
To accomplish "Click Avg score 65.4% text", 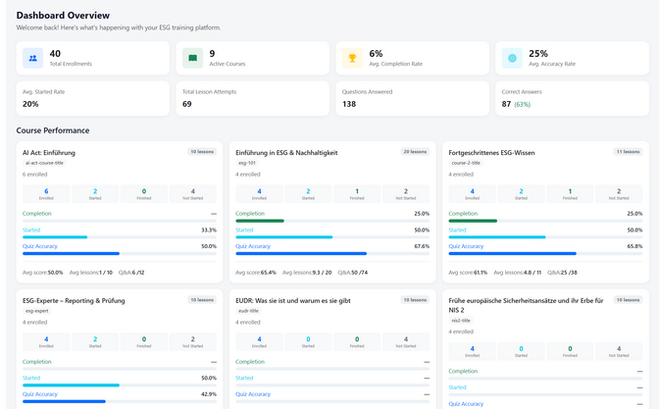I will [x=256, y=273].
